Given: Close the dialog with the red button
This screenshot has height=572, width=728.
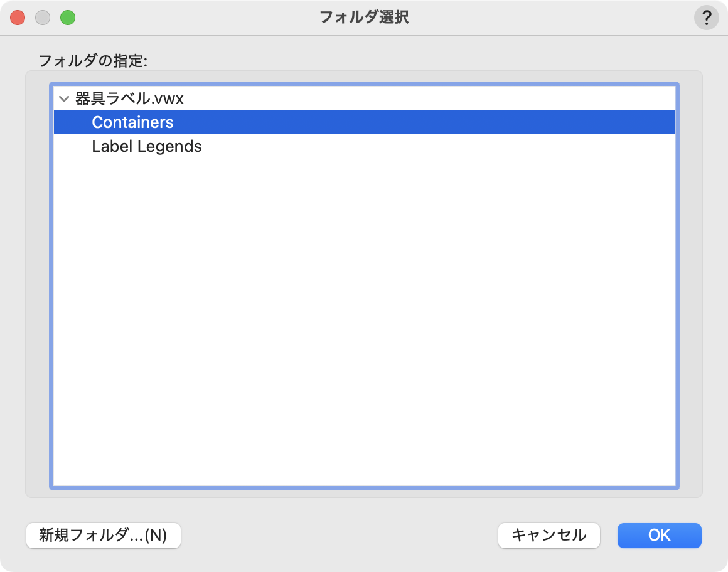Looking at the screenshot, I should pos(18,18).
